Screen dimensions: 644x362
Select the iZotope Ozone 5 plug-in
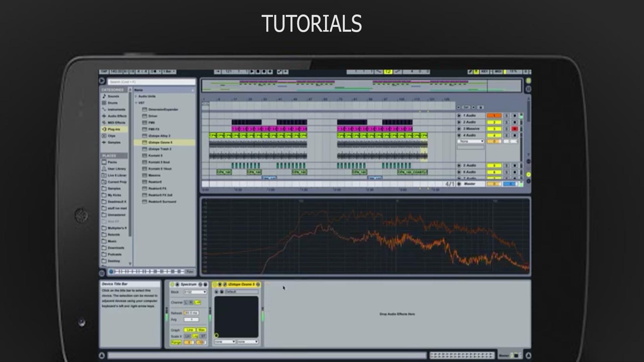click(164, 142)
